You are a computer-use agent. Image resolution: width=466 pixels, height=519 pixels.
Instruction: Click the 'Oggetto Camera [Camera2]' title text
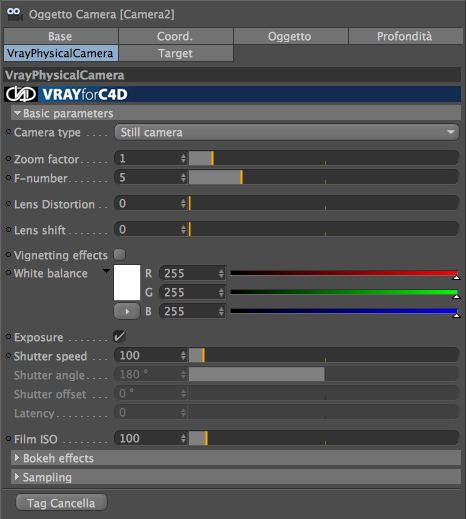[102, 14]
